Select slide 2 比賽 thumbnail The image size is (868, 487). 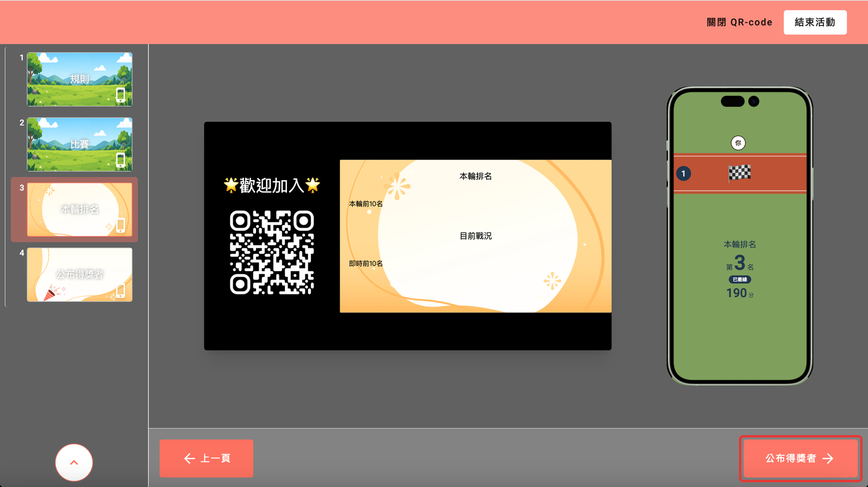click(x=80, y=144)
